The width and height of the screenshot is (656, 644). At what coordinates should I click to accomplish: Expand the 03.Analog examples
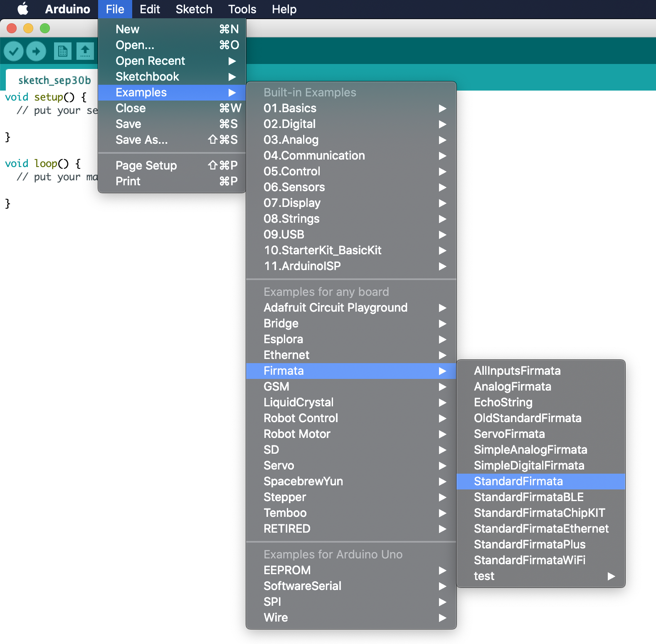point(351,140)
